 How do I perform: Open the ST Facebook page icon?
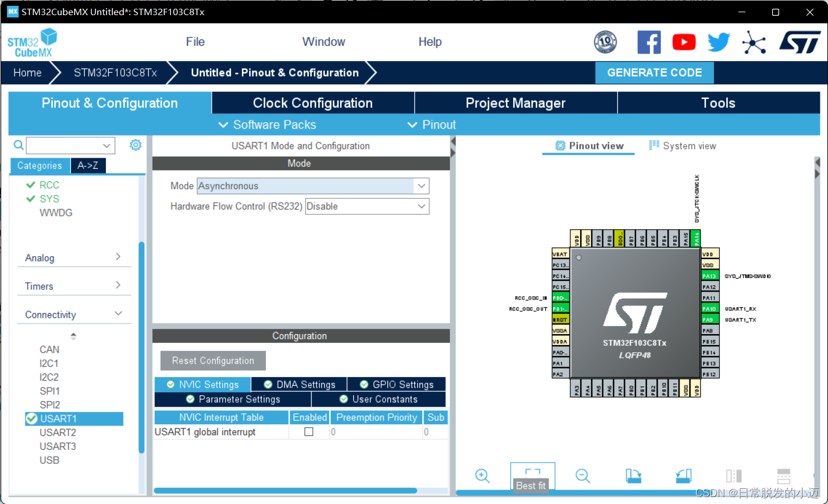649,42
